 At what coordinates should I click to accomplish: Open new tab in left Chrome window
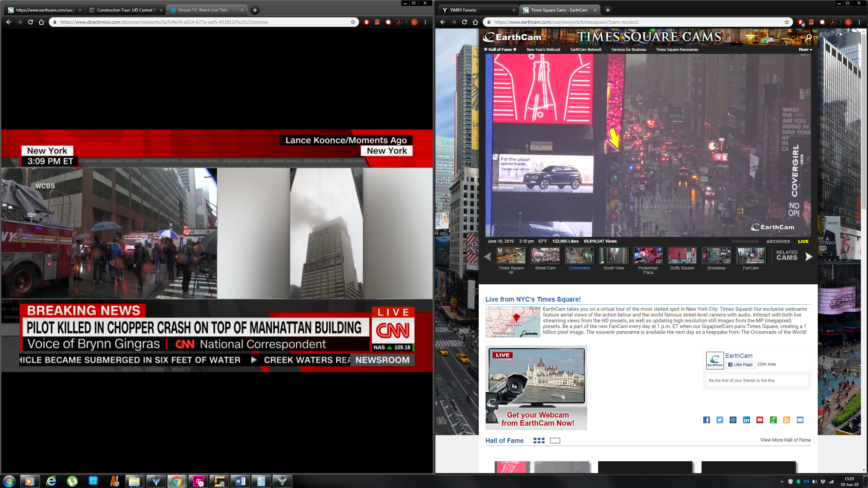click(255, 10)
